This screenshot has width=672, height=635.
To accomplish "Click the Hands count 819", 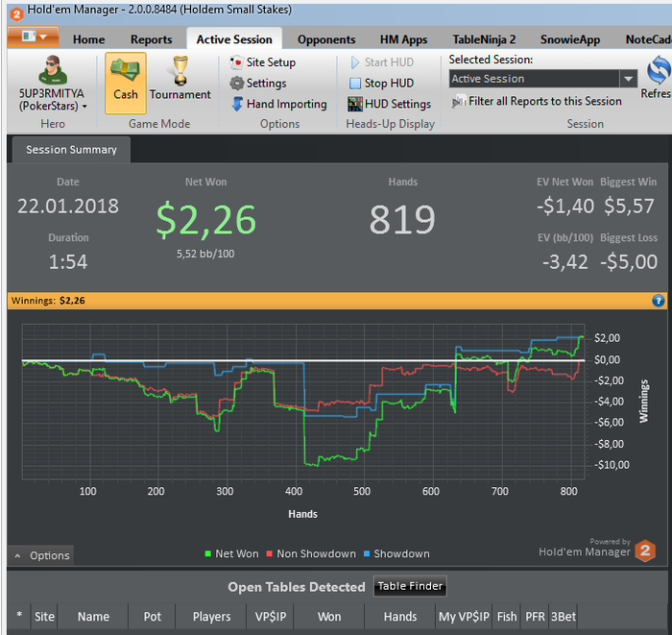I will tap(402, 220).
